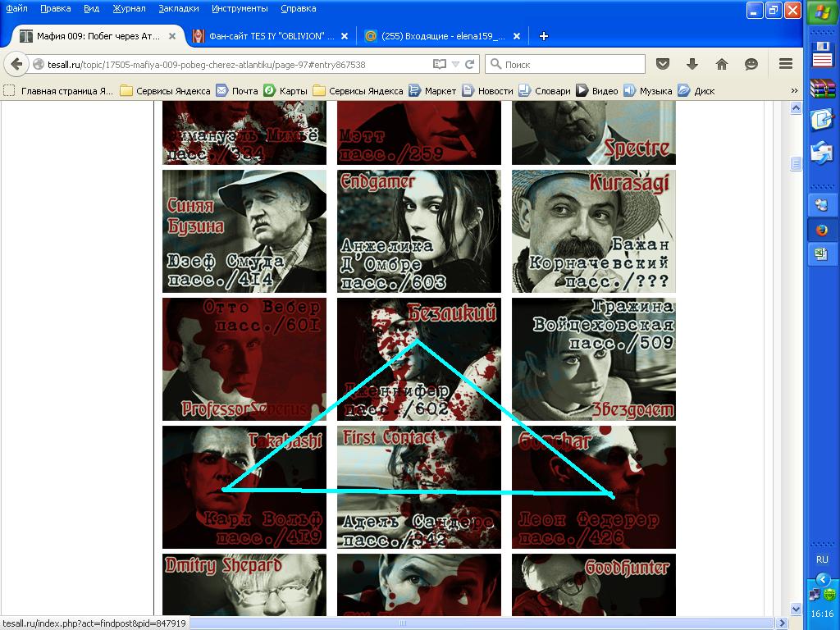Open a new tab with plus button
This screenshot has width=840, height=630.
(543, 36)
